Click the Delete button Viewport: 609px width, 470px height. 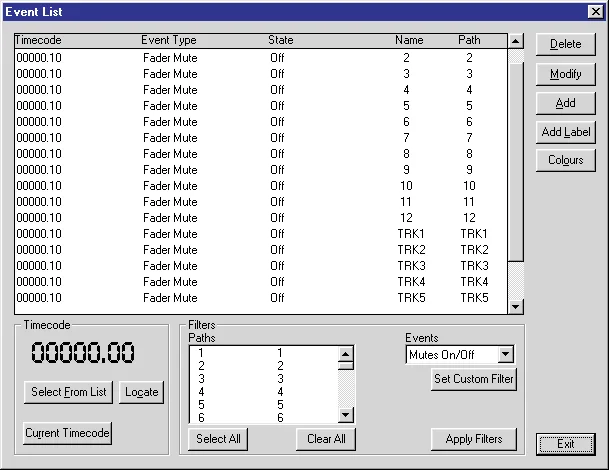coord(566,44)
